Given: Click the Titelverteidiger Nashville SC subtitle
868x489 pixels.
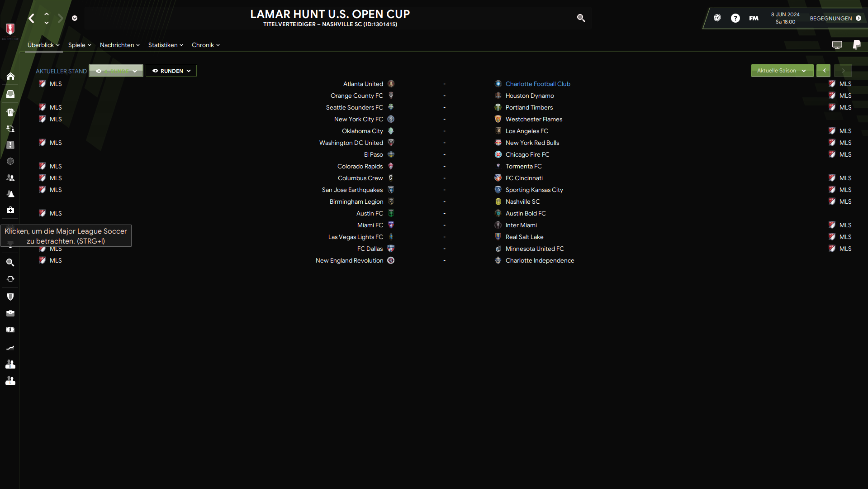Looking at the screenshot, I should tap(330, 24).
